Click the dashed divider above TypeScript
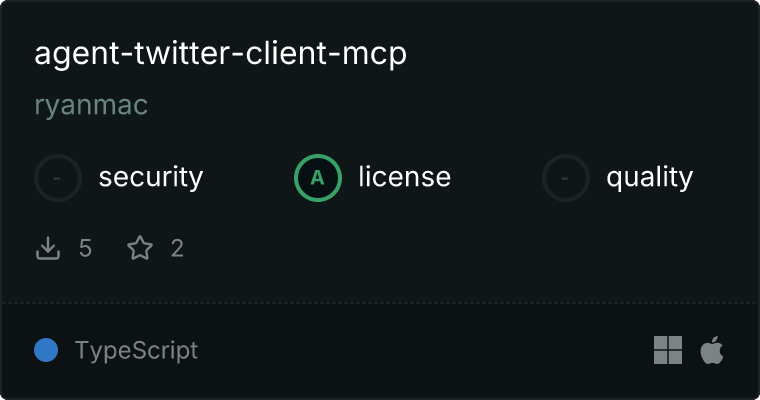 click(380, 303)
